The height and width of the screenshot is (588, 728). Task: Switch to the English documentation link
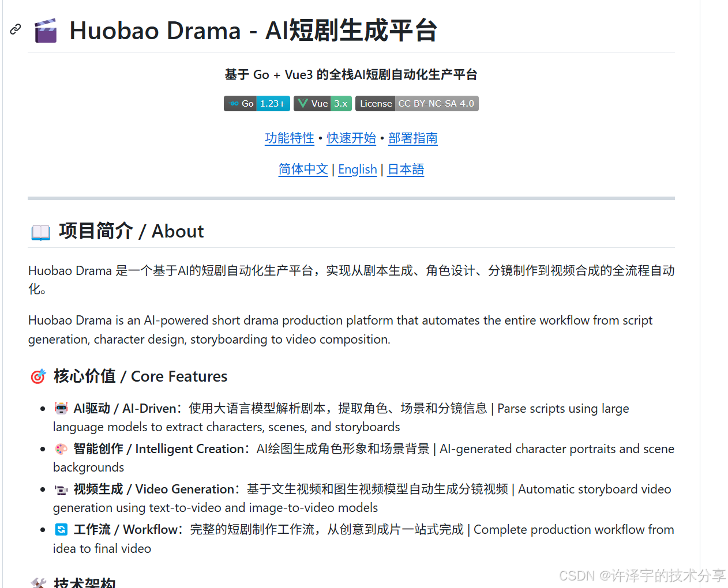pyautogui.click(x=358, y=169)
